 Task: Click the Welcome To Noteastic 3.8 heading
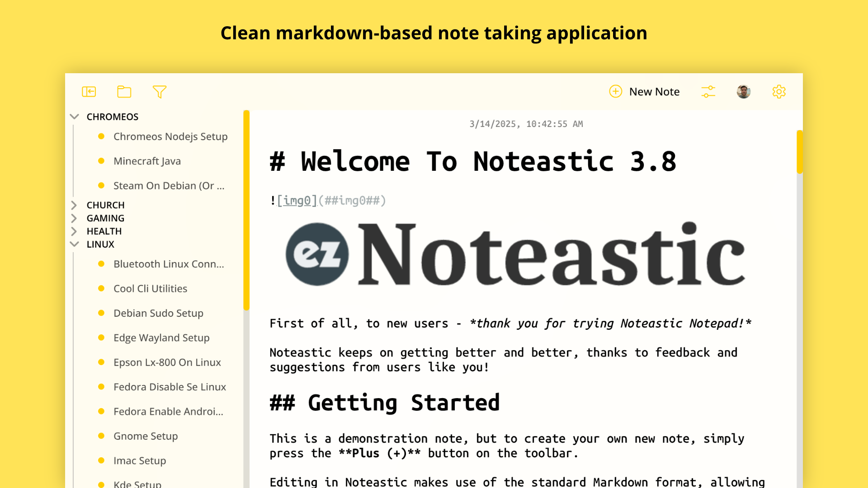point(473,162)
